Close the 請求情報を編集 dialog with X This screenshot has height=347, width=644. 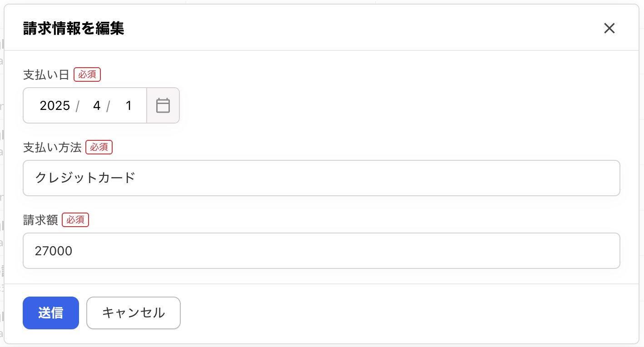click(x=609, y=28)
